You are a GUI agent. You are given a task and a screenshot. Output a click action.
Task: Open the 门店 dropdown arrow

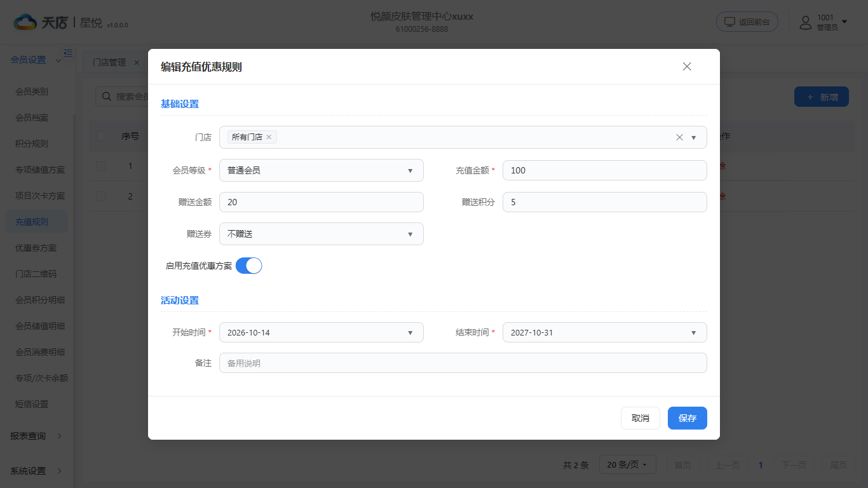(694, 137)
